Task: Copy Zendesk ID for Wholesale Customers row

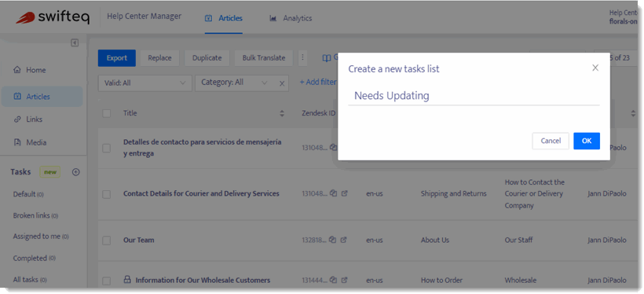Action: tap(334, 280)
